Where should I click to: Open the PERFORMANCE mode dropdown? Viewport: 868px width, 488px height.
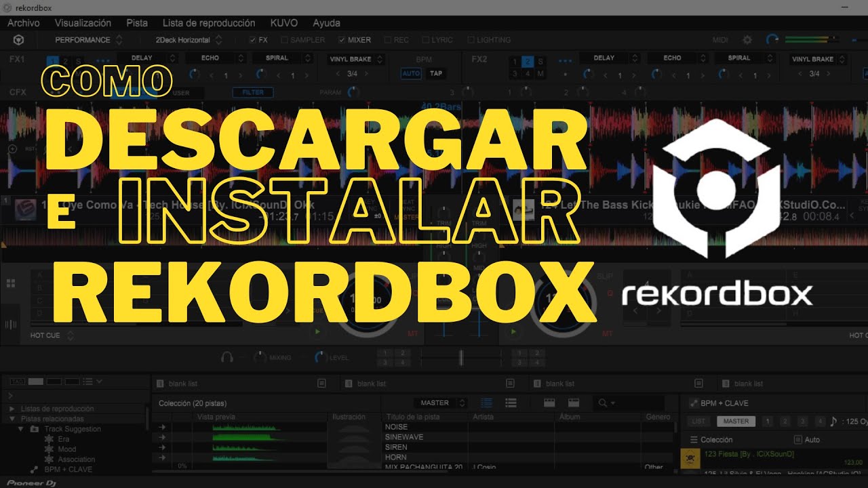89,40
